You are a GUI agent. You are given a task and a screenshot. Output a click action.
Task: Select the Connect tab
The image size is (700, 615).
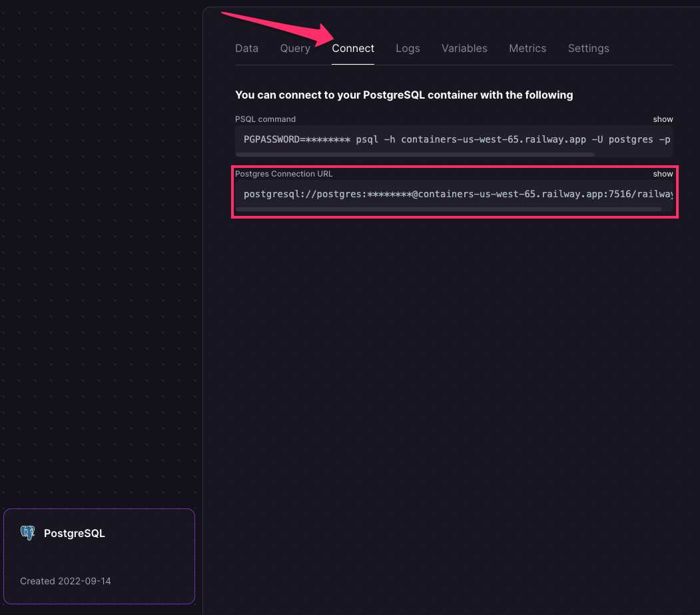[x=353, y=48]
